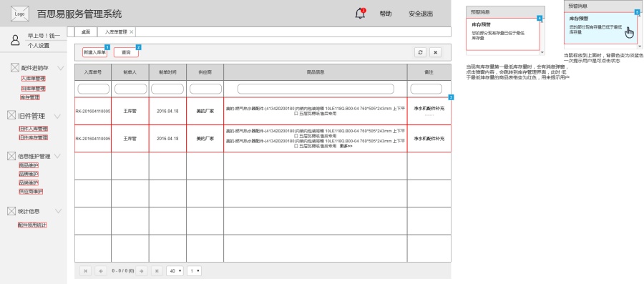
Task: Go to the previous page of results
Action: click(101, 271)
